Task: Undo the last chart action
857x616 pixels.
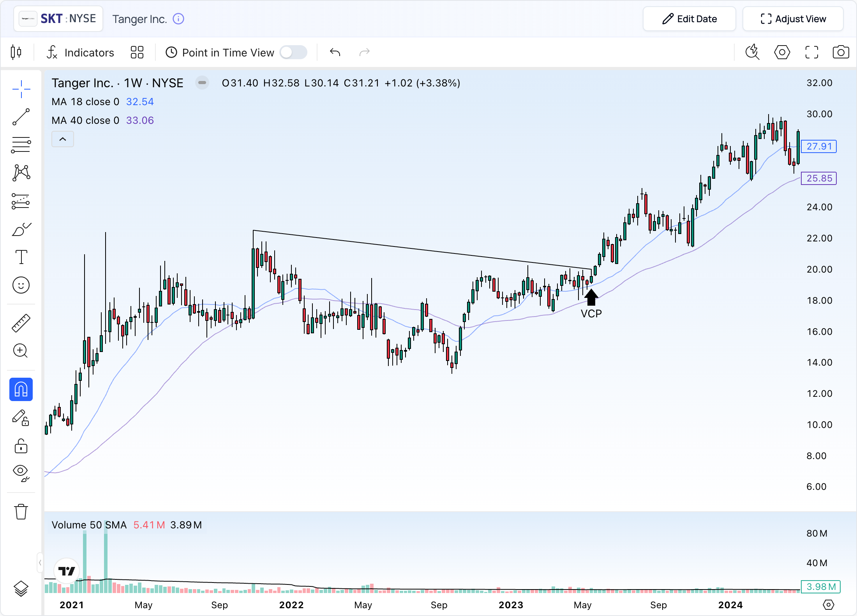Action: 335,52
